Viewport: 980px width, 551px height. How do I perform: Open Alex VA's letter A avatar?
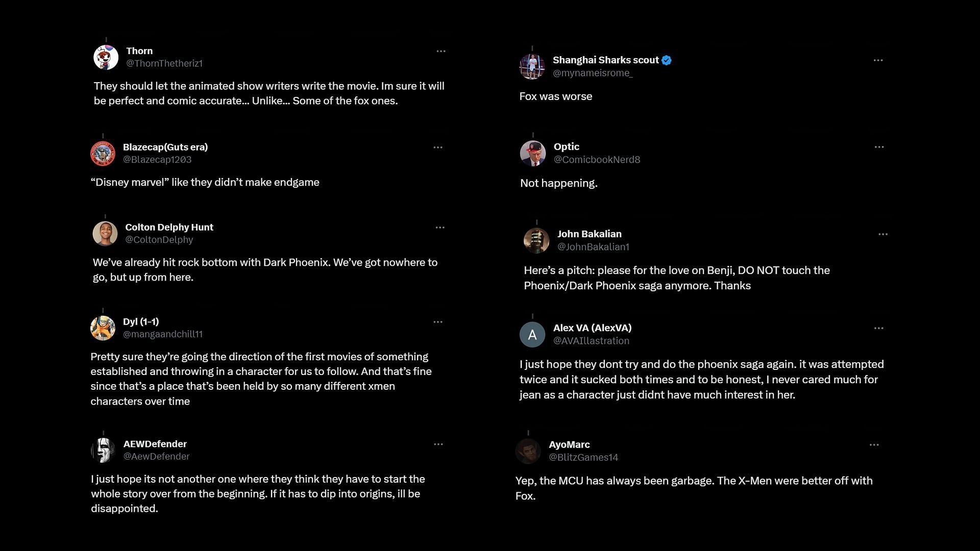[x=532, y=335]
